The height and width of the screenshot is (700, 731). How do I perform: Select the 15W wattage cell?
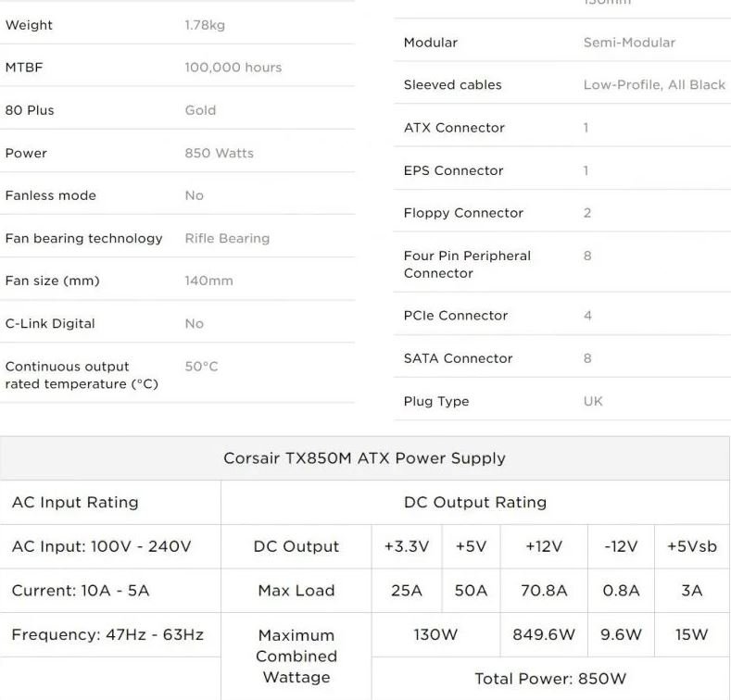(692, 635)
